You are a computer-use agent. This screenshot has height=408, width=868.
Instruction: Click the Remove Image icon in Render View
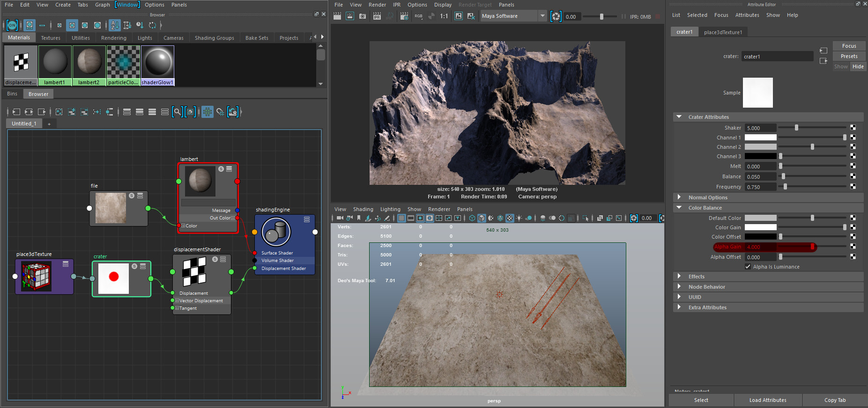coord(471,16)
